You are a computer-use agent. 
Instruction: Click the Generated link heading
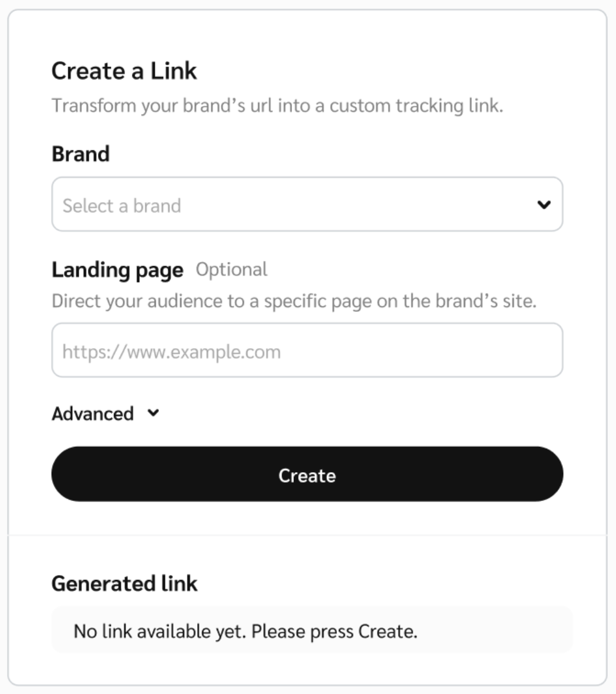tap(124, 583)
